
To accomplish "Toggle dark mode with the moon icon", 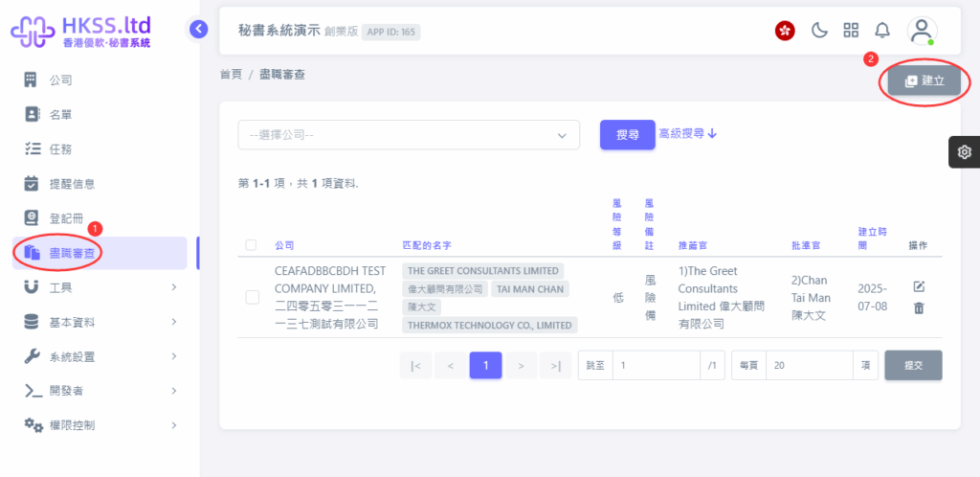I will 819,30.
